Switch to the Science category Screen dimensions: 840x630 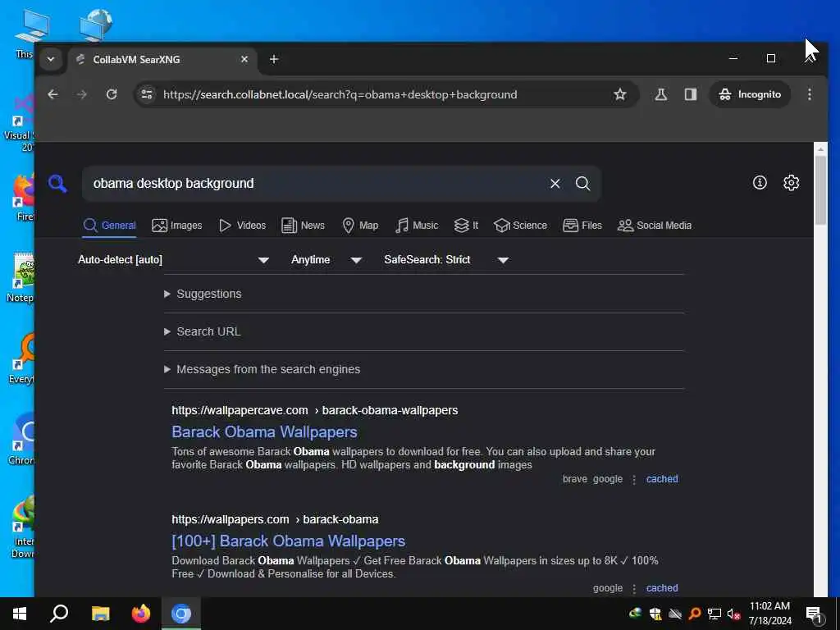tap(520, 226)
